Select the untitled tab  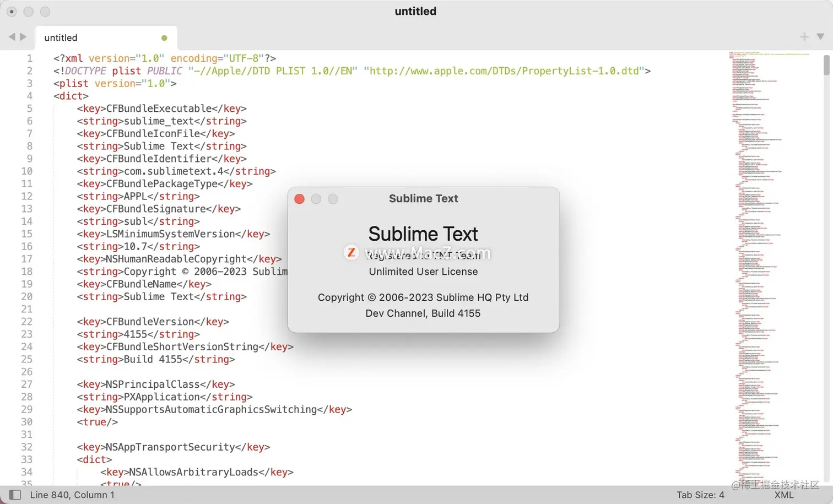point(106,38)
